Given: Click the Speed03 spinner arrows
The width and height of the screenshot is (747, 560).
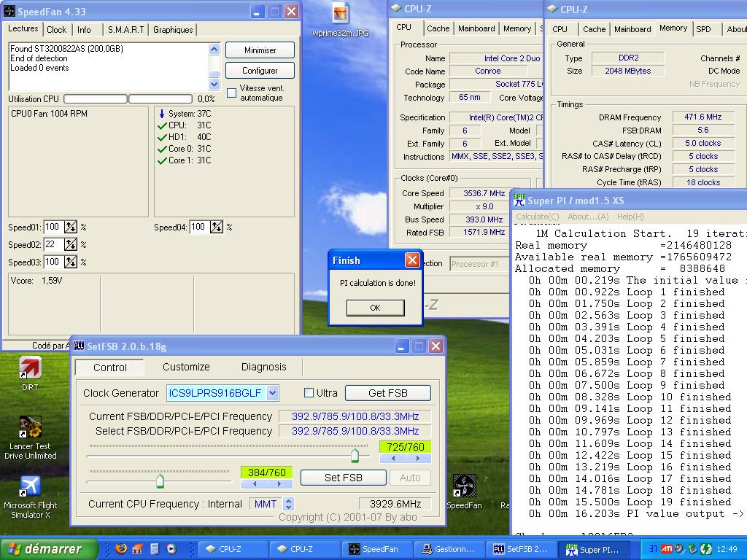Looking at the screenshot, I should 71,262.
